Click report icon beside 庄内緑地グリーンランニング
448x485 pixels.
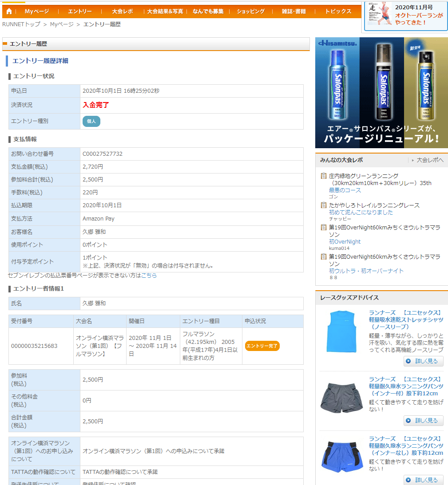click(x=324, y=176)
